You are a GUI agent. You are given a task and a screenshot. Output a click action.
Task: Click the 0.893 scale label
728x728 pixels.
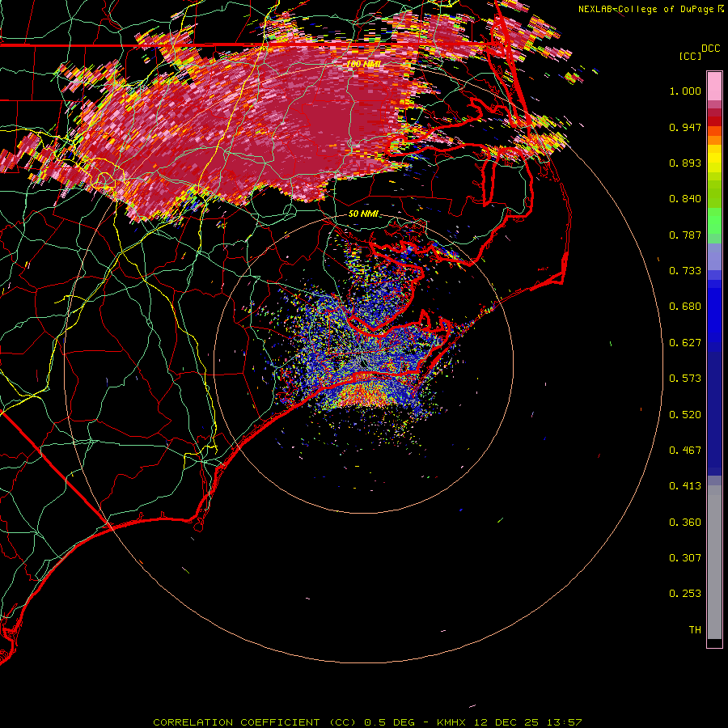pyautogui.click(x=685, y=163)
